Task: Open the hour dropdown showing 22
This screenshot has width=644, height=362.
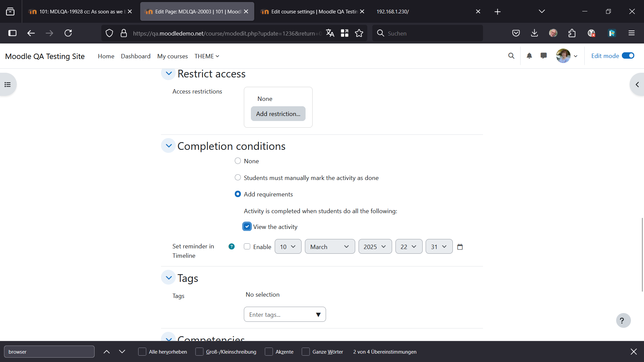Action: (x=409, y=247)
